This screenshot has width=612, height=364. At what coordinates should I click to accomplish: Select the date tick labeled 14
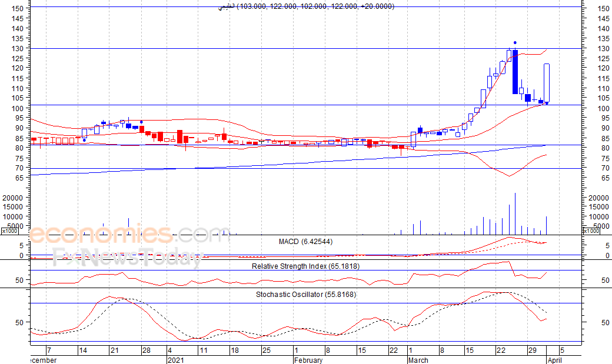click(83, 350)
